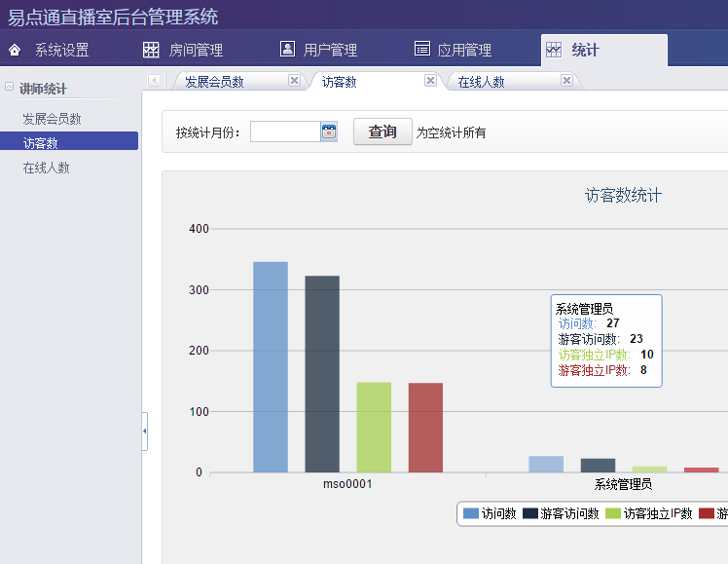
Task: Click the 为空统计所有 hint text
Action: [x=451, y=132]
